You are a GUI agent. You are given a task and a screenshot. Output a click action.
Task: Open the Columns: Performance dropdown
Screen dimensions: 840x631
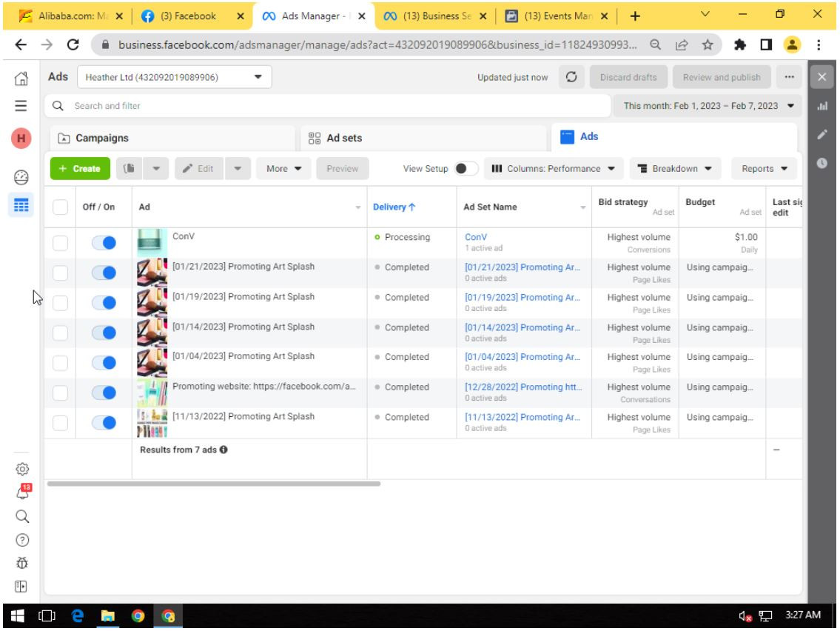coord(554,168)
